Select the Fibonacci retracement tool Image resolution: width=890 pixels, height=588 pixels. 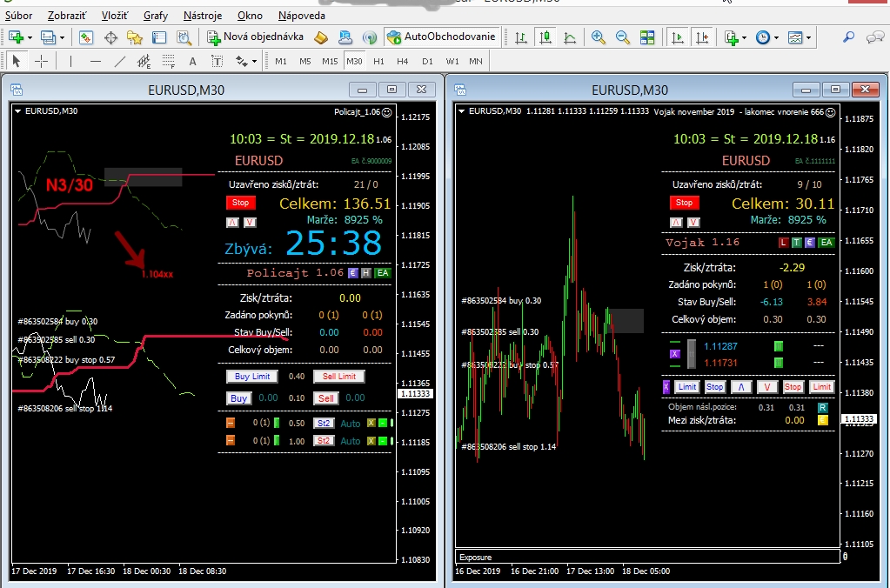click(x=168, y=61)
